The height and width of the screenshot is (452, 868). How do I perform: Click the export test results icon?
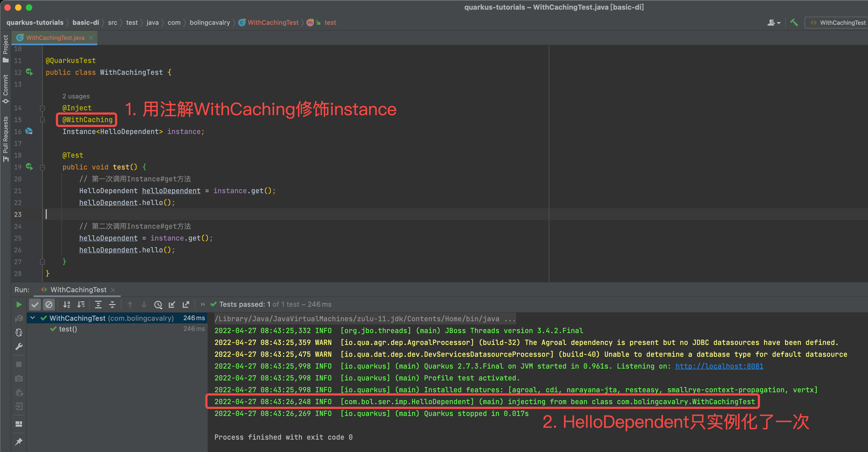(x=186, y=305)
